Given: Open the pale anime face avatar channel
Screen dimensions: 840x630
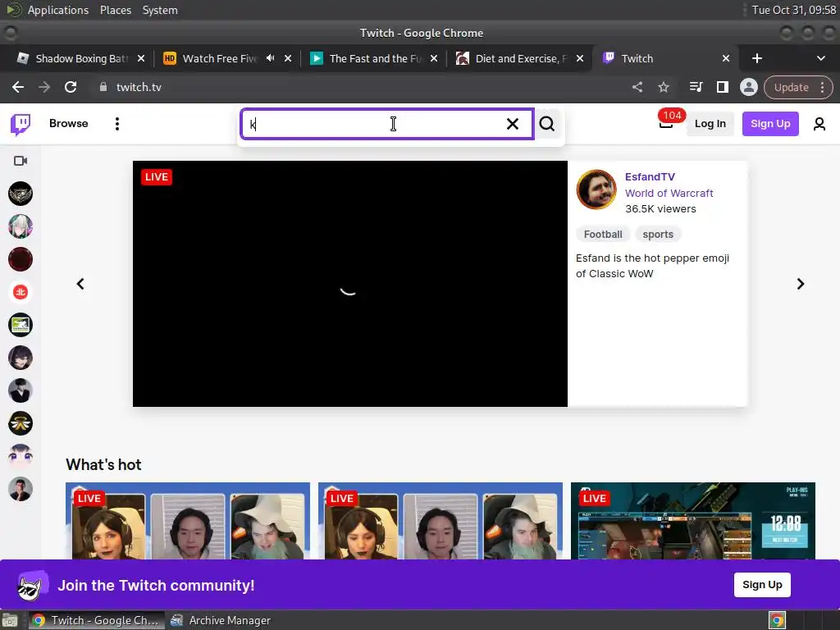Looking at the screenshot, I should [x=21, y=456].
